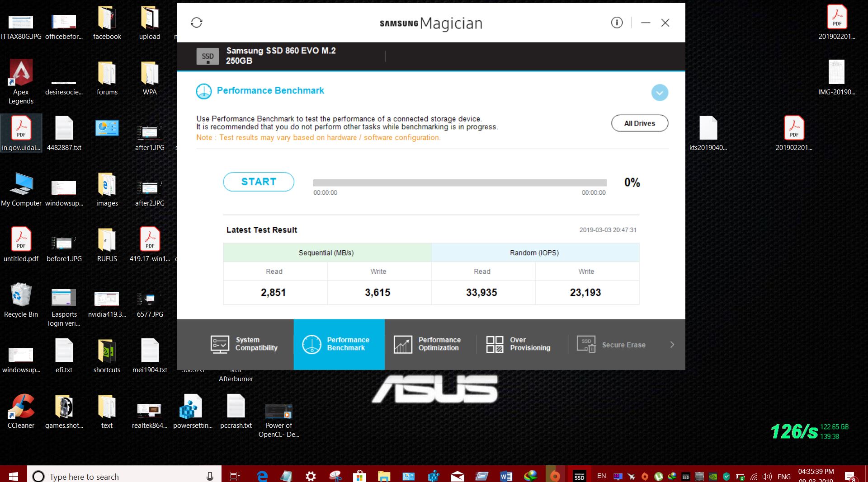Select the facebook folder on desktop
Image resolution: width=868 pixels, height=482 pixels.
[107, 23]
